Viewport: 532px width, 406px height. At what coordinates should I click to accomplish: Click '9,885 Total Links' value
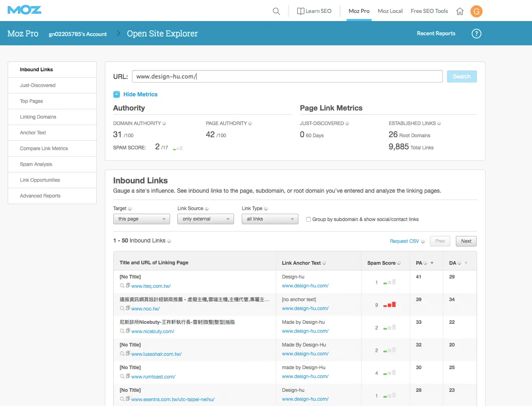click(411, 147)
